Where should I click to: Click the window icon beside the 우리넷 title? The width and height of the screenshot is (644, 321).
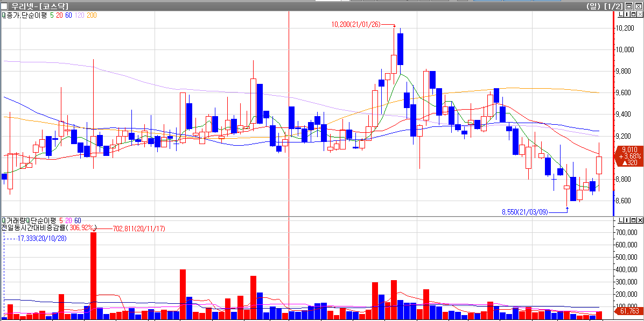pos(4,6)
